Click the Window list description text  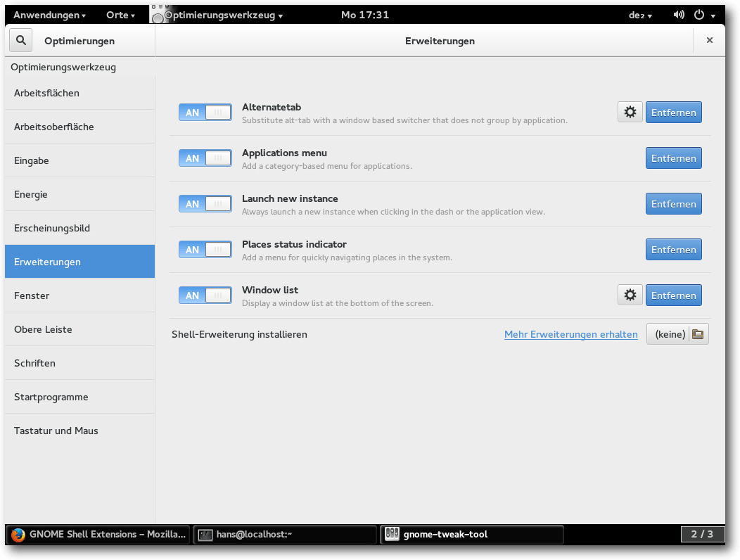[x=338, y=303]
